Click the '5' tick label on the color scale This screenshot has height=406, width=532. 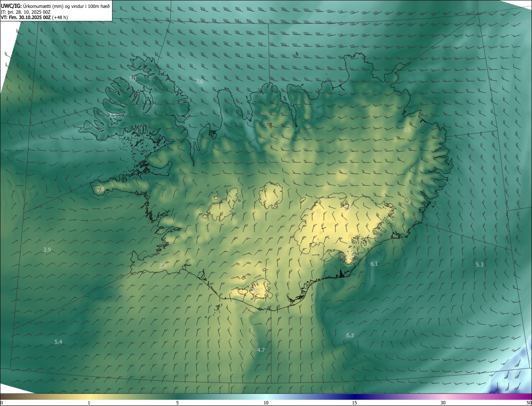pyautogui.click(x=177, y=403)
